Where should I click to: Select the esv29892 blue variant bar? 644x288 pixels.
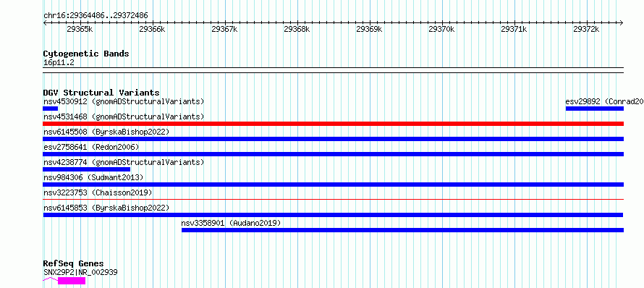click(x=595, y=109)
